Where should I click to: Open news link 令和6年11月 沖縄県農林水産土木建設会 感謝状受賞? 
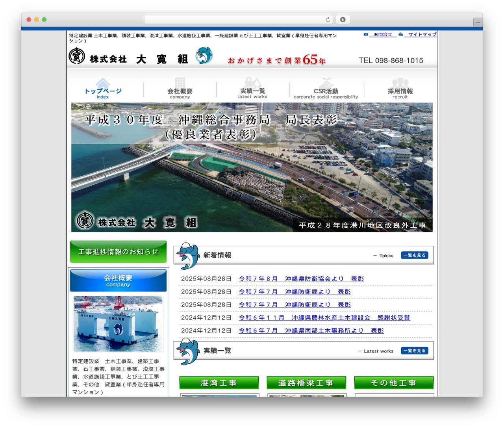point(324,318)
